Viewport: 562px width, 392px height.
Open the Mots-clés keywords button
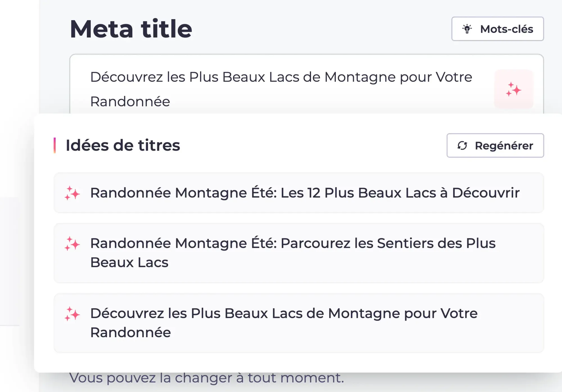coord(497,29)
